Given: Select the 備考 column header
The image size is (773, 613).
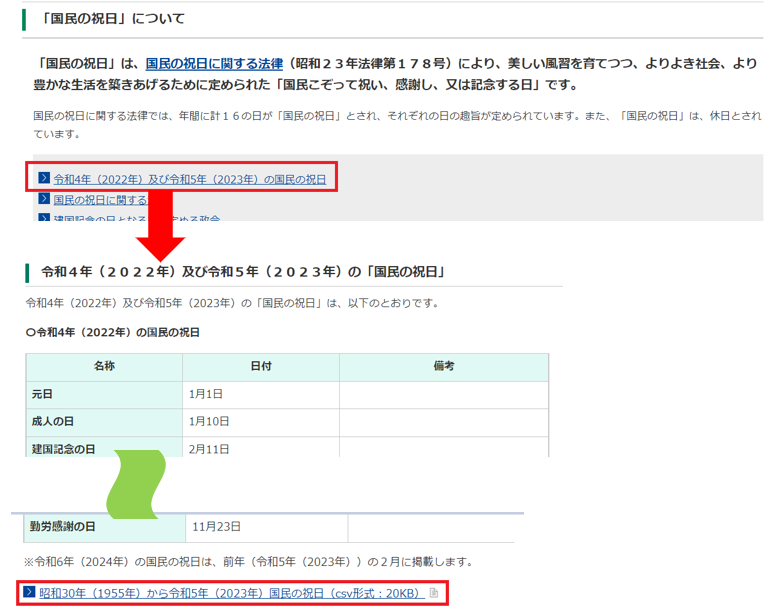Looking at the screenshot, I should 444,366.
